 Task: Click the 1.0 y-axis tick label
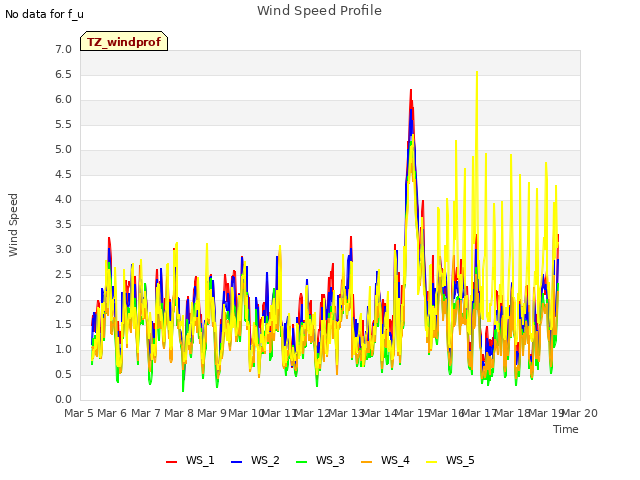63,350
